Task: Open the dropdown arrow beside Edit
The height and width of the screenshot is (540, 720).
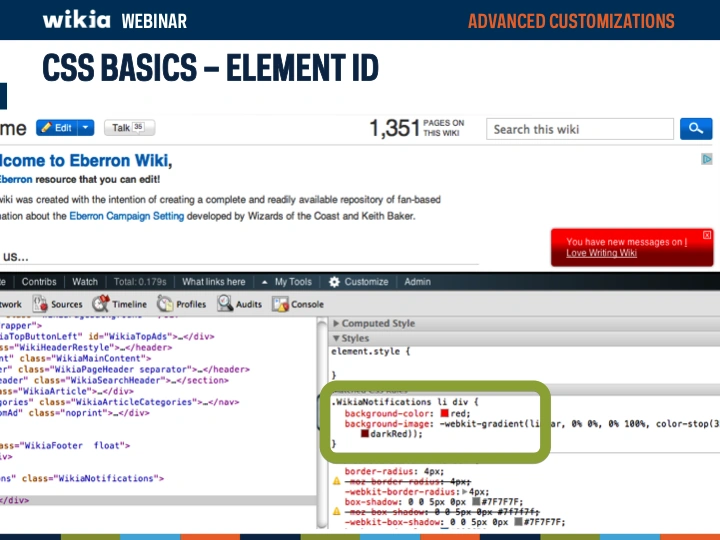Action: click(87, 128)
